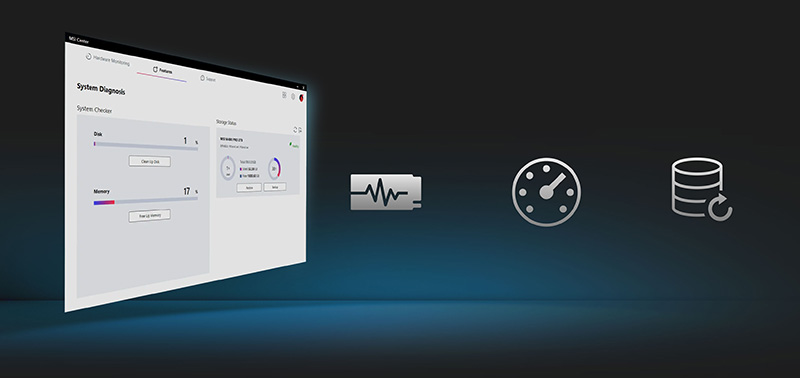
Task: Switch to the Support tab
Action: click(x=208, y=79)
